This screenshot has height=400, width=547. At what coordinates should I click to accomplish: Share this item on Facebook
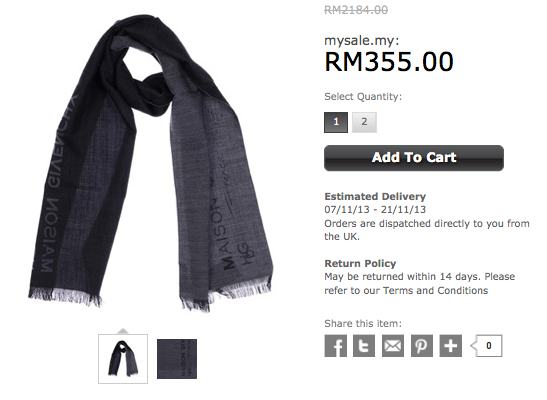336,346
